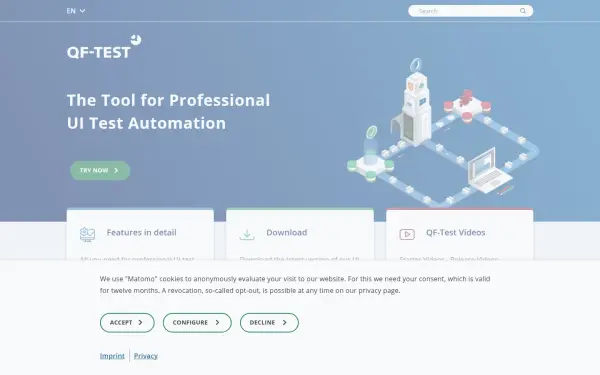Screen dimensions: 600x375
Task: Decline the cookie consent
Action: [269, 323]
